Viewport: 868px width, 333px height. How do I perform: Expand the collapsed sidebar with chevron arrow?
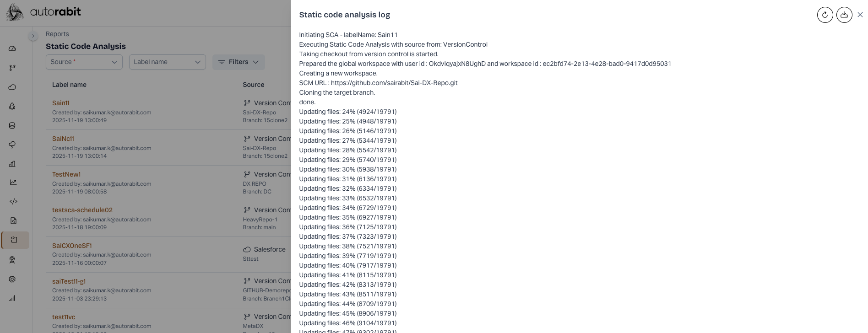point(33,36)
